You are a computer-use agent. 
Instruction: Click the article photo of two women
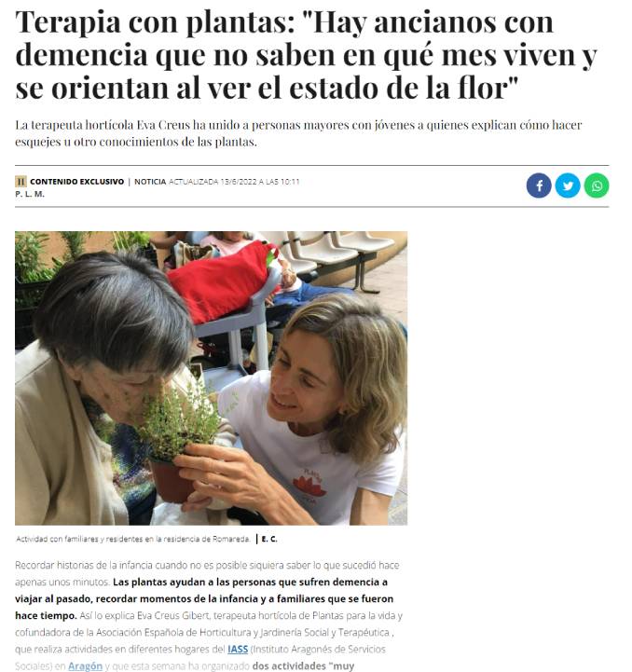[211, 378]
